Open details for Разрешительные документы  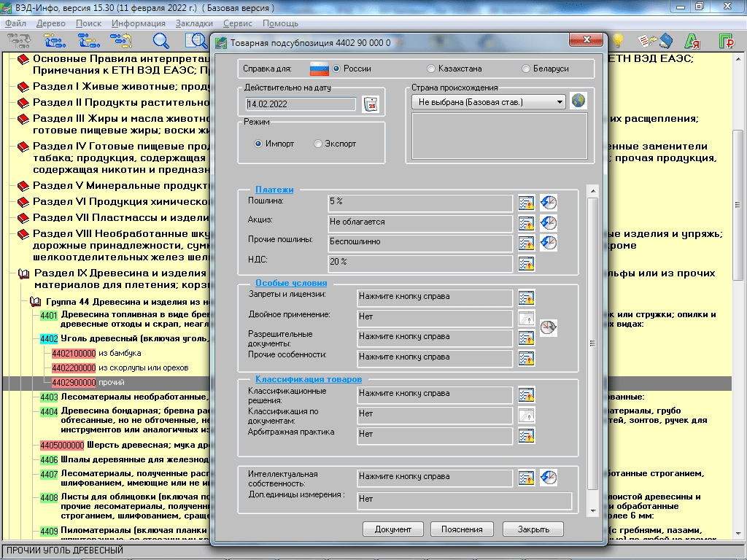point(526,338)
